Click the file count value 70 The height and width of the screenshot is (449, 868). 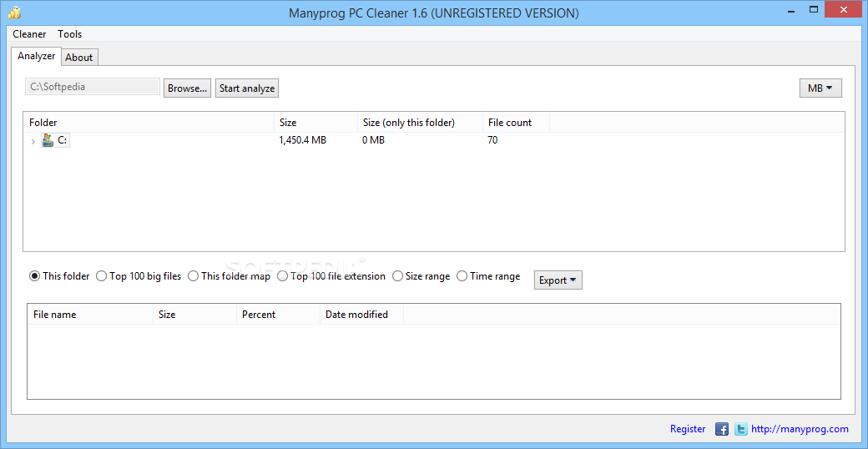point(492,140)
